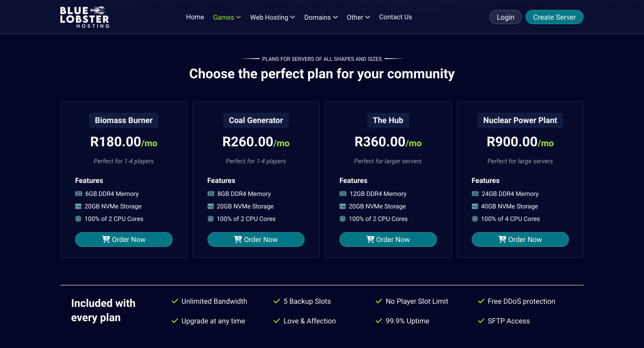Click the checkmark beside 99.9% Uptime
The height and width of the screenshot is (348, 644).
click(379, 321)
